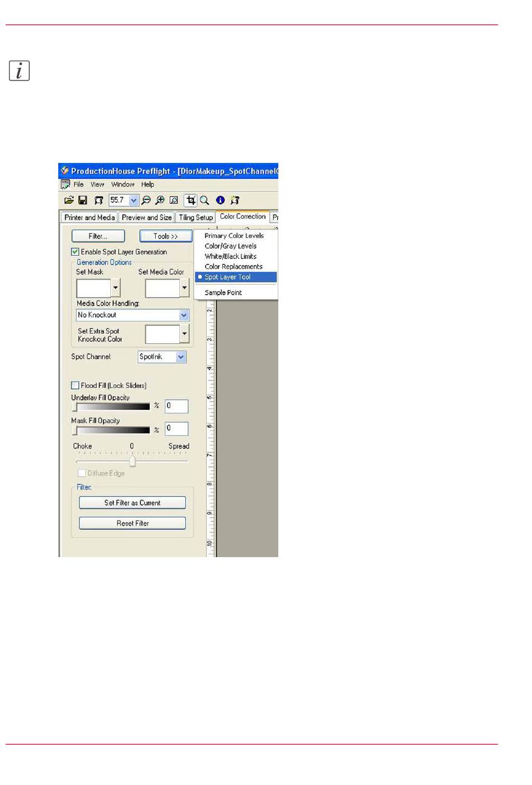Image resolution: width=532 pixels, height=785 pixels.
Task: Open the Help menu
Action: 147,184
